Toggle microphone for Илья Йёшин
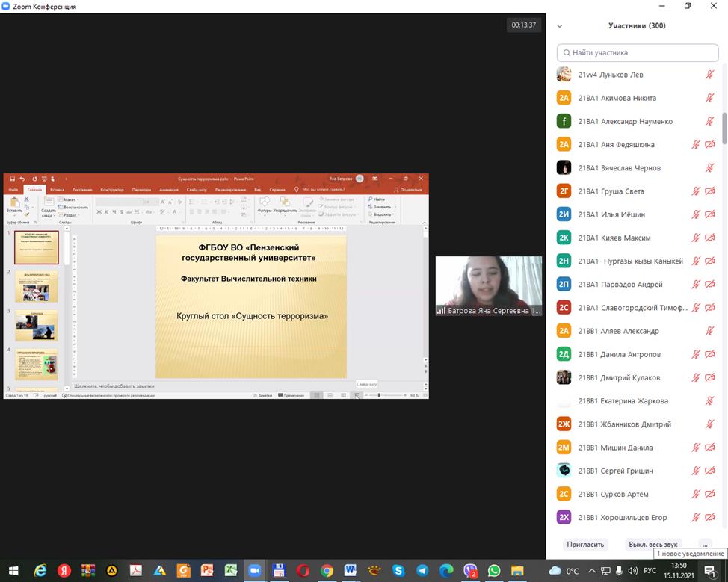This screenshot has height=582, width=728. tap(696, 214)
